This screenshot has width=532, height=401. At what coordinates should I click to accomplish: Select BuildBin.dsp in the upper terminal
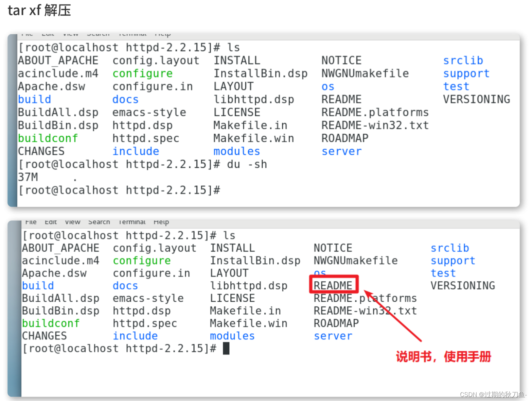(58, 125)
